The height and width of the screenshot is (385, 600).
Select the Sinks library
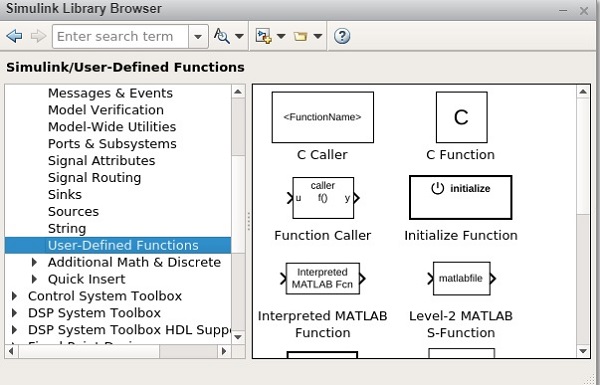[x=65, y=194]
